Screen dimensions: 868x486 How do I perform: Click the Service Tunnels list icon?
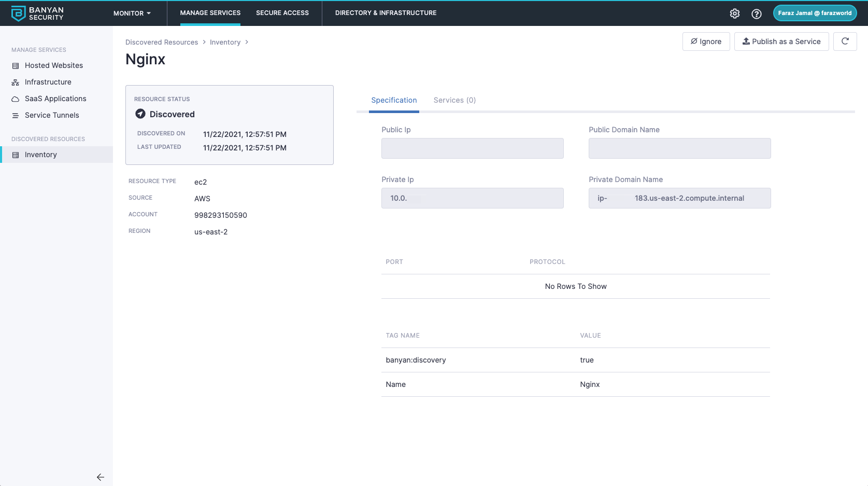pos(16,116)
